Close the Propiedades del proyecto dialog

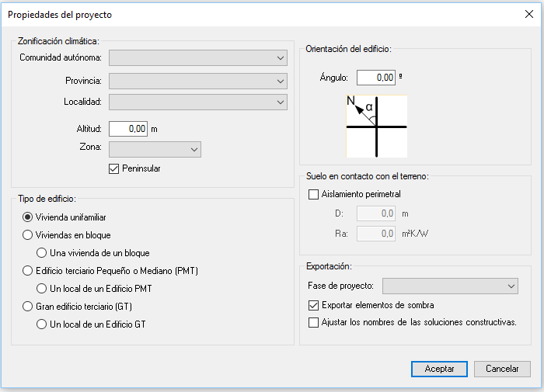528,13
